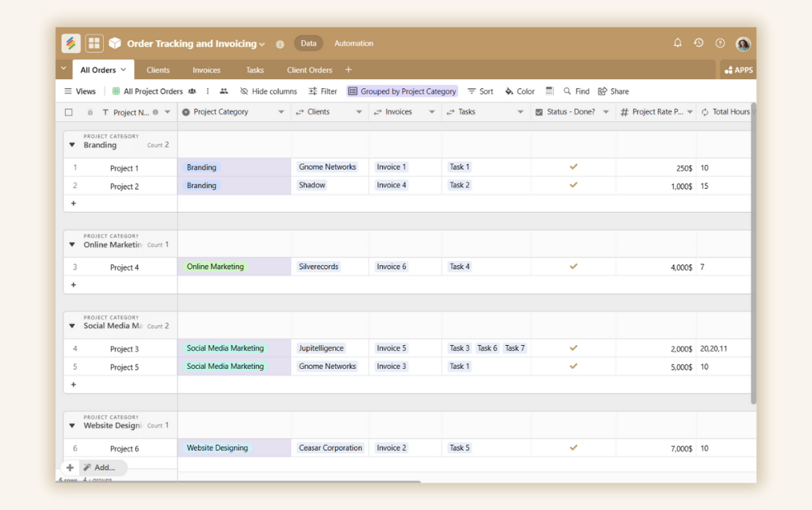Open the Project Category column dropdown
This screenshot has width=812, height=510.
click(x=281, y=111)
